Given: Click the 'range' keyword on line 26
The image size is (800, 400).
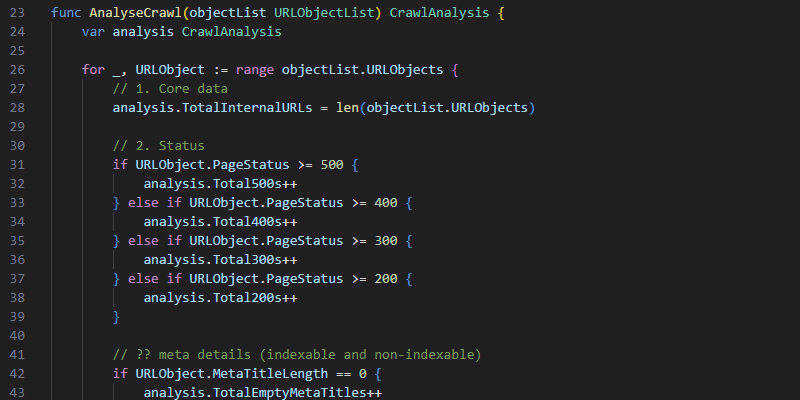Looking at the screenshot, I should point(255,70).
